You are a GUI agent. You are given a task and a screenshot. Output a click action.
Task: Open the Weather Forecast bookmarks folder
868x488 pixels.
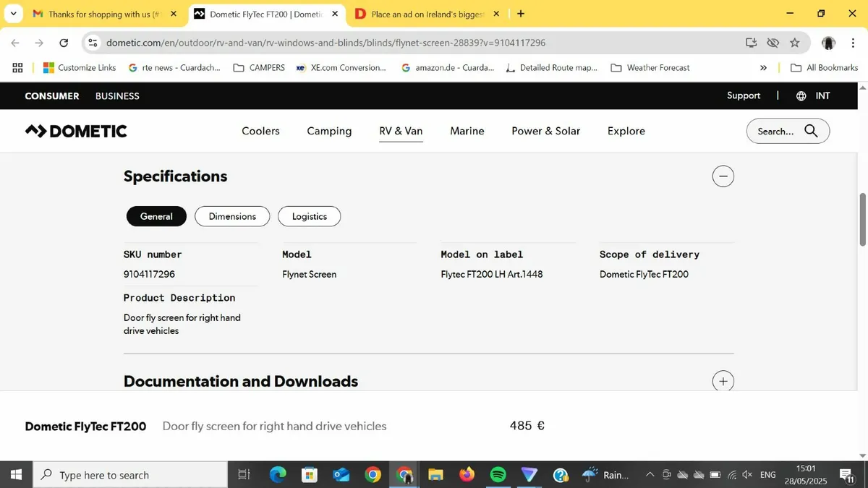click(650, 67)
